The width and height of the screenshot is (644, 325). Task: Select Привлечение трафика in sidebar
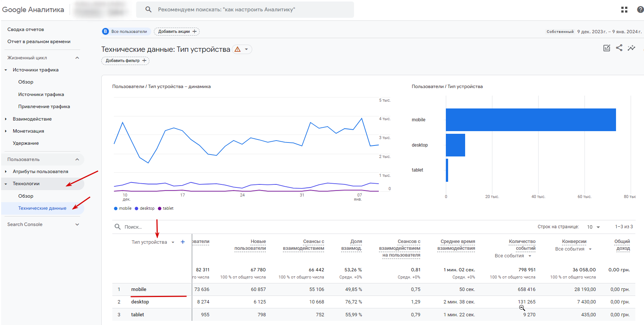(x=44, y=107)
